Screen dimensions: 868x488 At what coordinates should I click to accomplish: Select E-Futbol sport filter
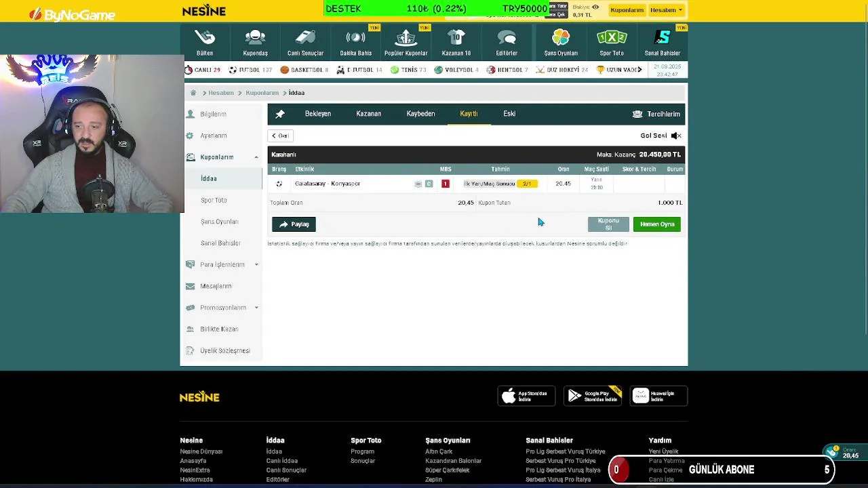359,70
